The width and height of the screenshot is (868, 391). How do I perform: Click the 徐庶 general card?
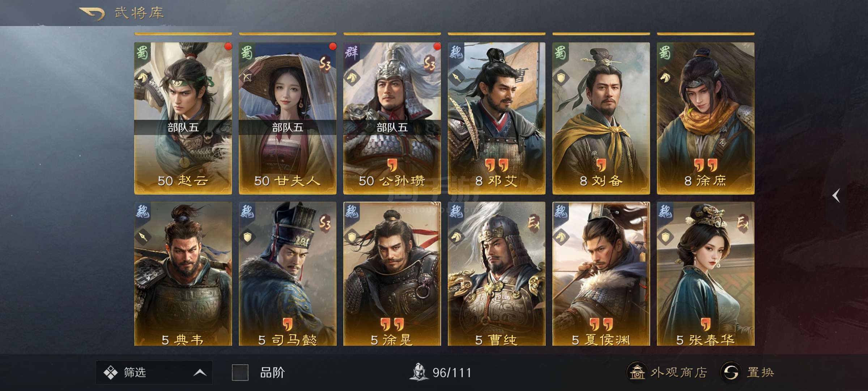point(706,118)
